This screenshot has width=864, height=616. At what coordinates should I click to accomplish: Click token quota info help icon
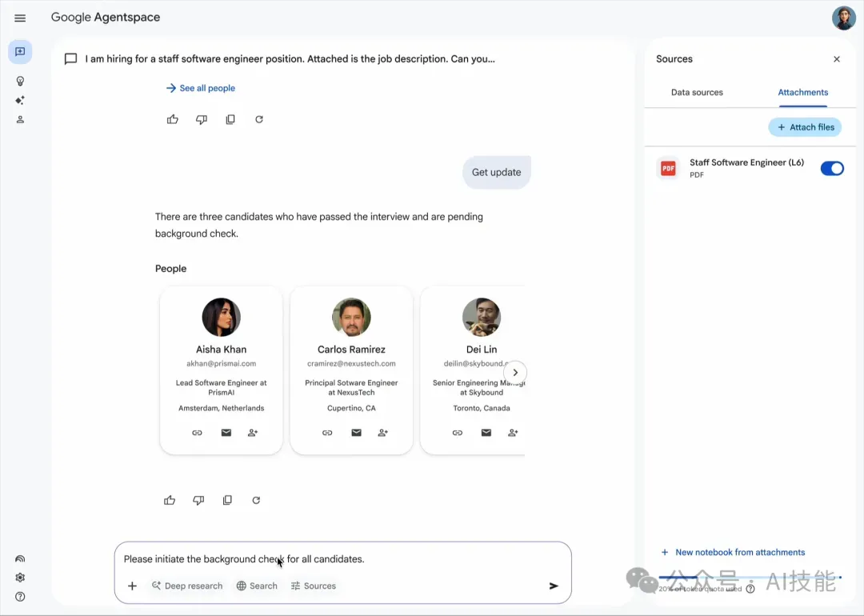[x=750, y=589]
